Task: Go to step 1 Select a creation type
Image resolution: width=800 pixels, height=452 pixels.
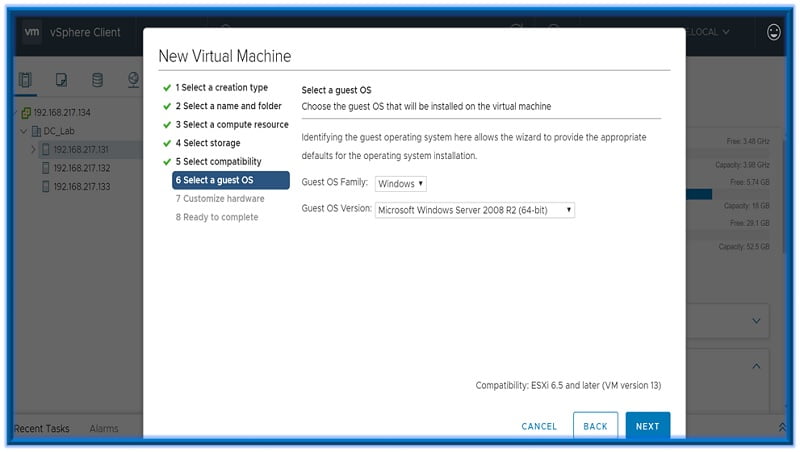Action: 224,88
